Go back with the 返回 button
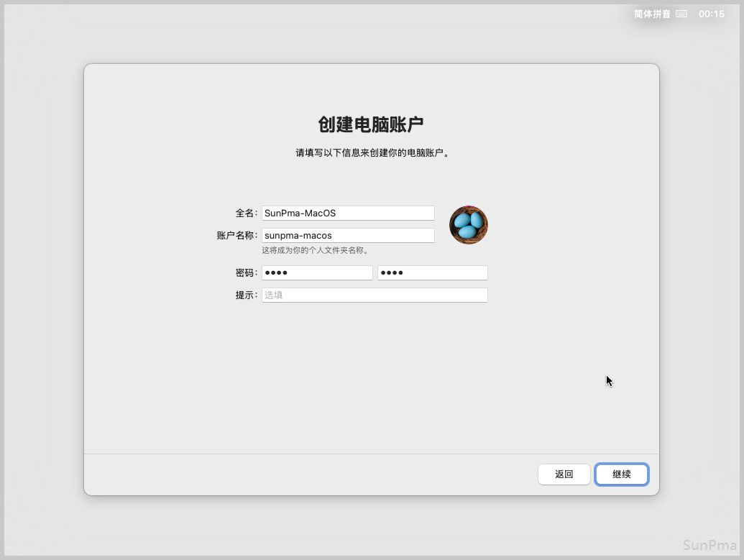The width and height of the screenshot is (744, 560). coord(564,474)
